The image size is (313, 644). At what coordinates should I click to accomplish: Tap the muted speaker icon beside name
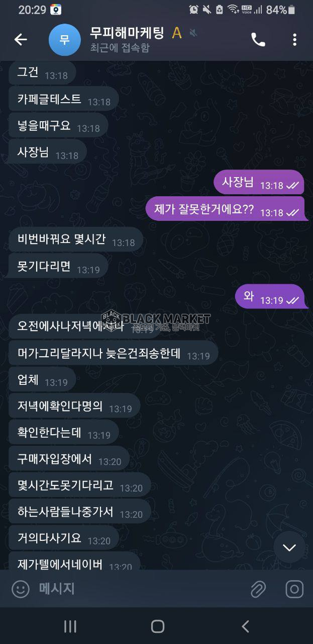193,33
